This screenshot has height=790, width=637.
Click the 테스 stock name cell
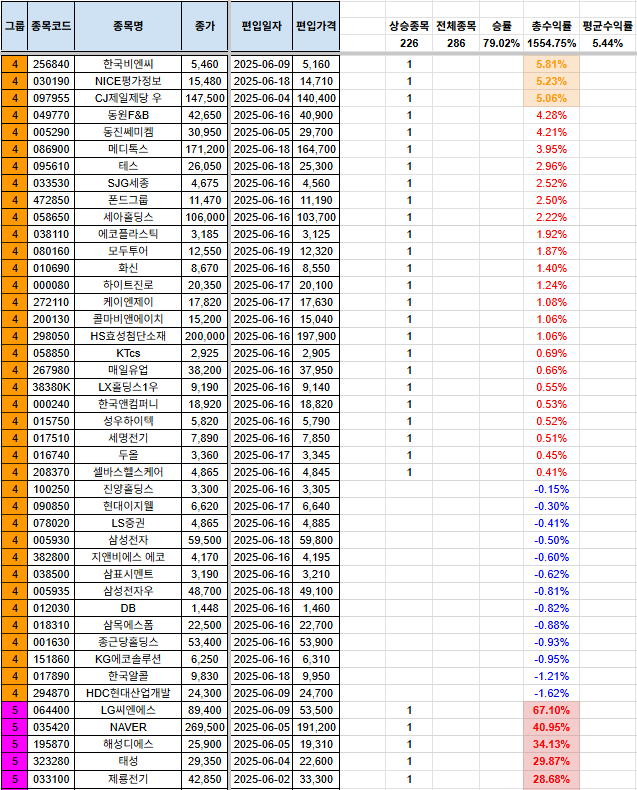tap(128, 166)
